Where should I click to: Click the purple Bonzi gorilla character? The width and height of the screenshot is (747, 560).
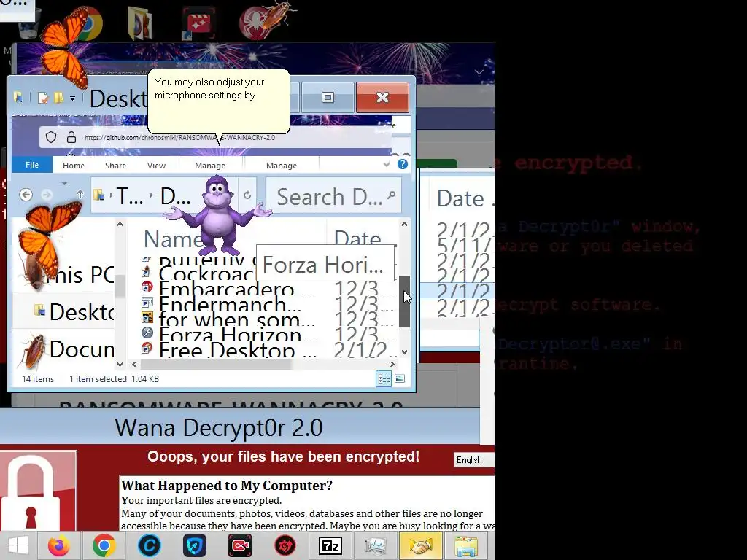[x=217, y=214]
